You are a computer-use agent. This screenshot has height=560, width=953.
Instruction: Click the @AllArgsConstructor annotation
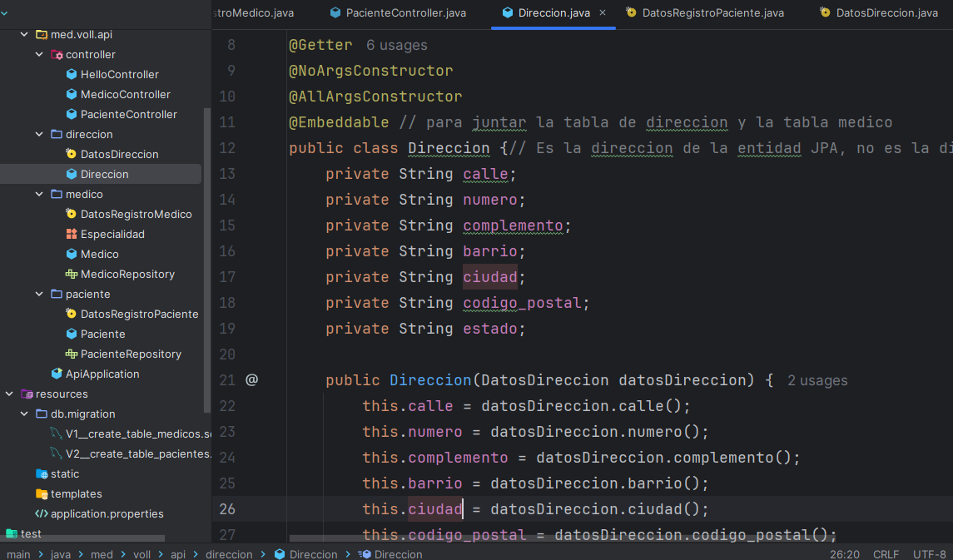coord(375,97)
